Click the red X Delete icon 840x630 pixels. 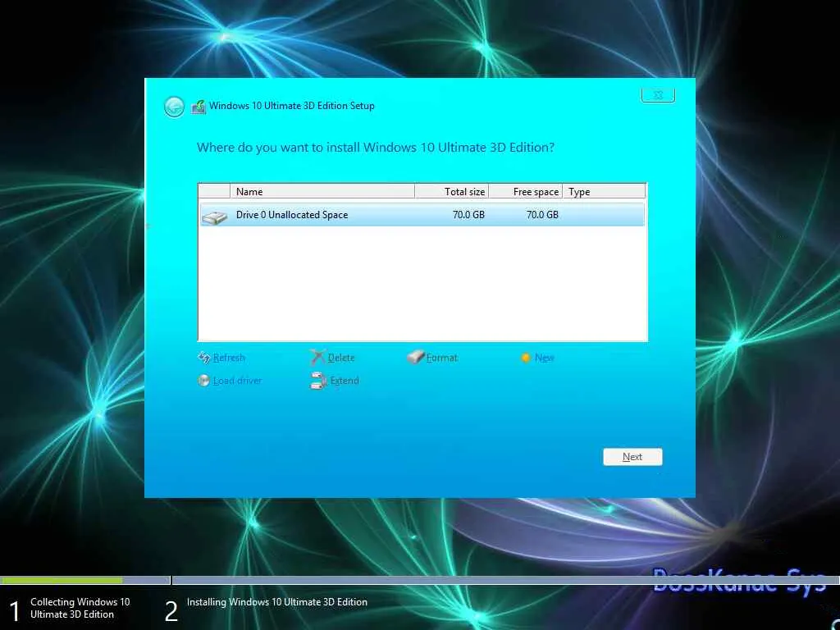[x=317, y=358]
